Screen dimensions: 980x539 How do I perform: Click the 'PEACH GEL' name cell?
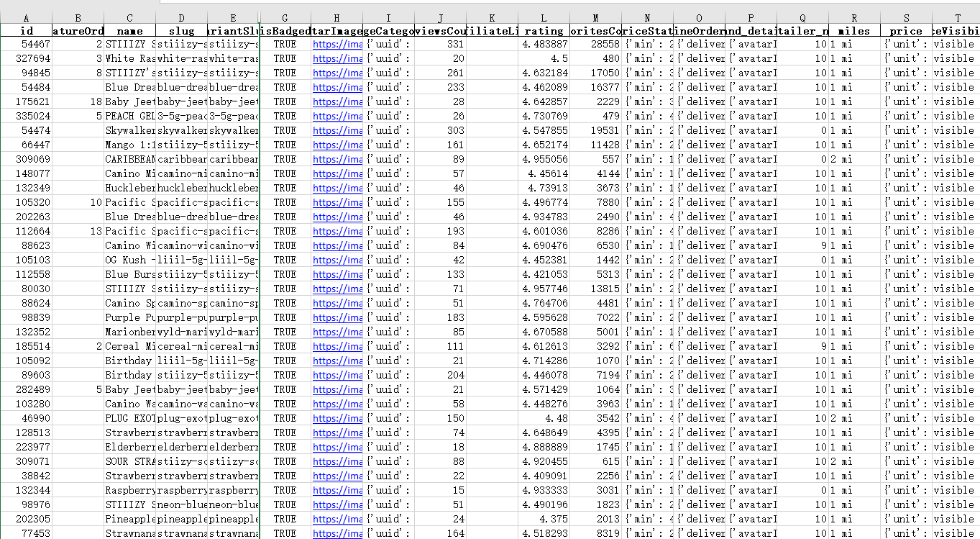(x=130, y=116)
